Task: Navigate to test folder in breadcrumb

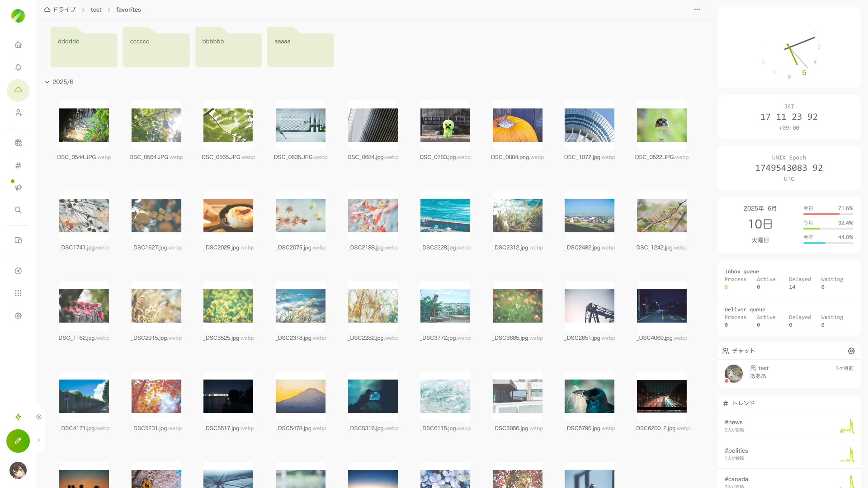Action: 96,9
